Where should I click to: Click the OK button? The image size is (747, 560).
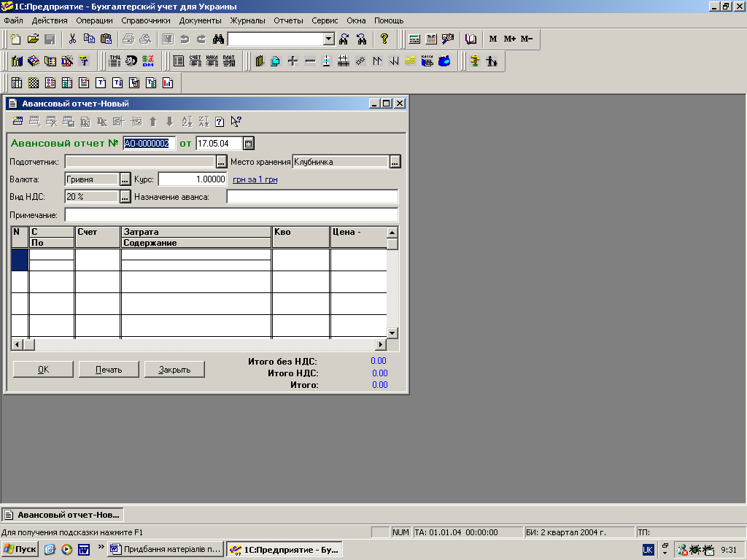click(x=43, y=370)
